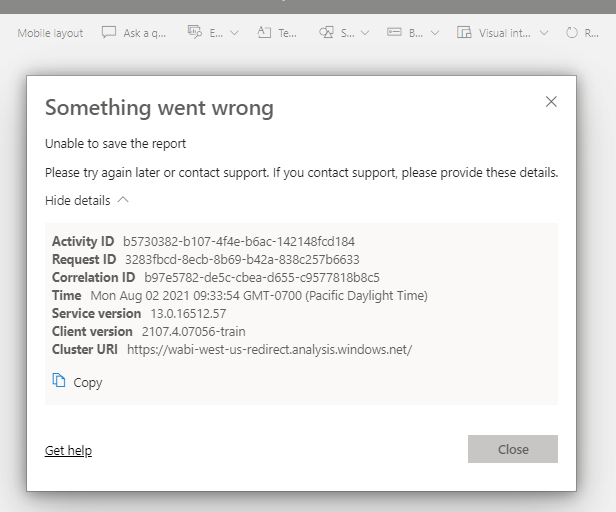Click the Please try again later message

[x=301, y=173]
